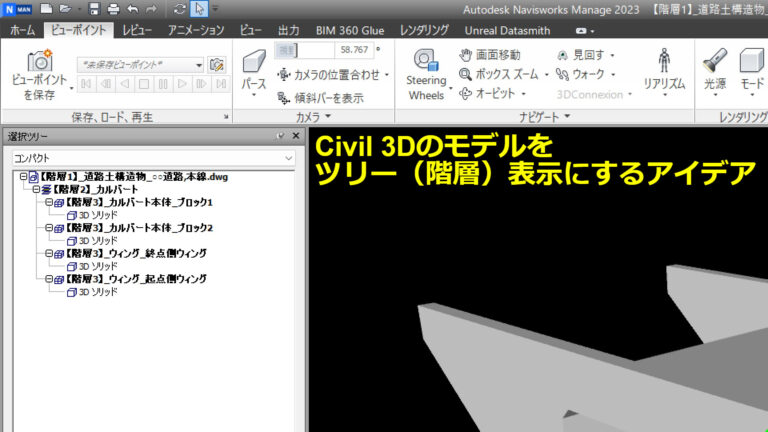Open the unsaved viewpoint (未保存ビューポイント) dropdown
This screenshot has width=768, height=432.
199,65
